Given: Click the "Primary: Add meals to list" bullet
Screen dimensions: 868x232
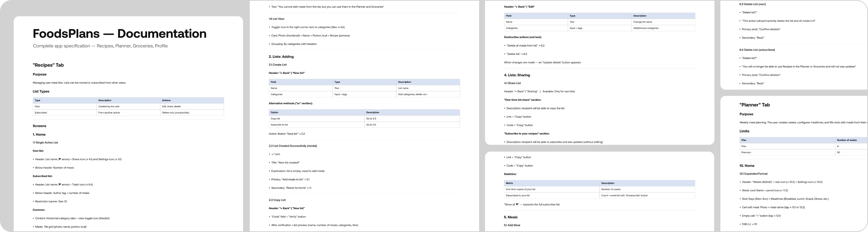Looking at the screenshot, I should [x=289, y=179].
